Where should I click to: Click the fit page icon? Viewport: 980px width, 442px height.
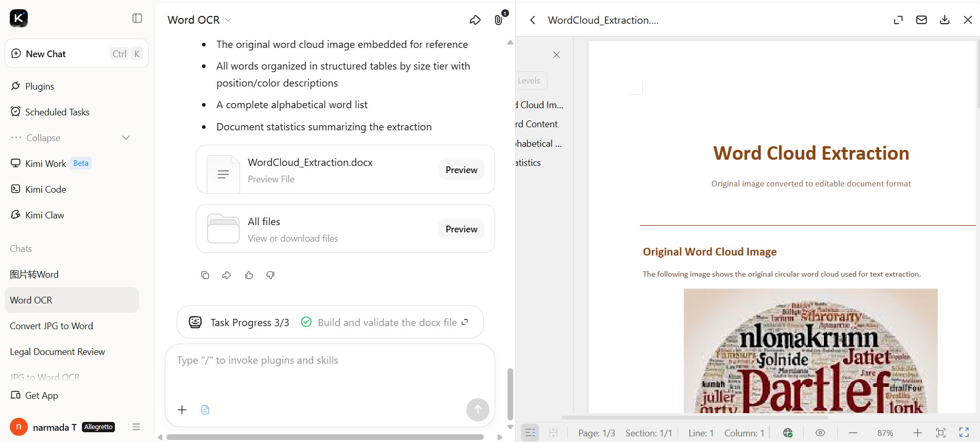click(x=941, y=433)
